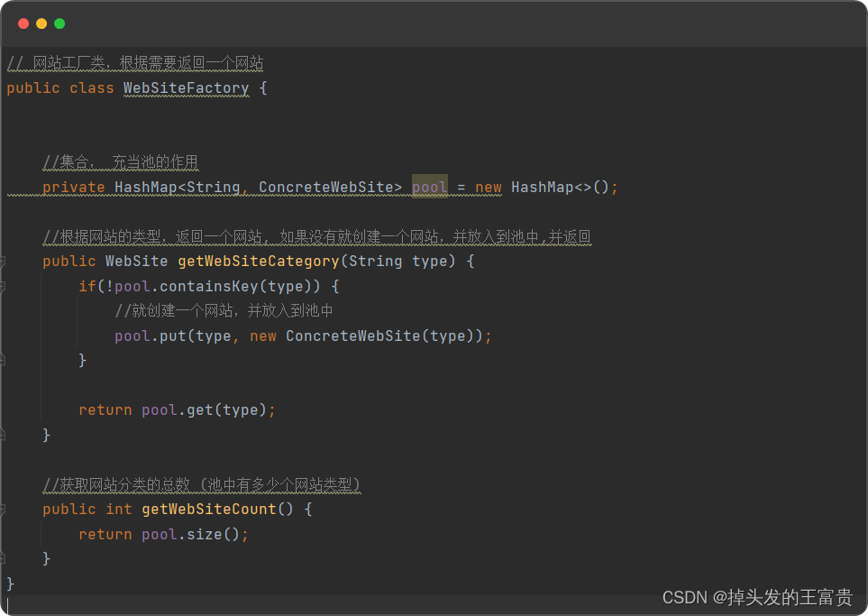Click "get" in pool.get(type)
The height and width of the screenshot is (616, 868).
click(200, 410)
